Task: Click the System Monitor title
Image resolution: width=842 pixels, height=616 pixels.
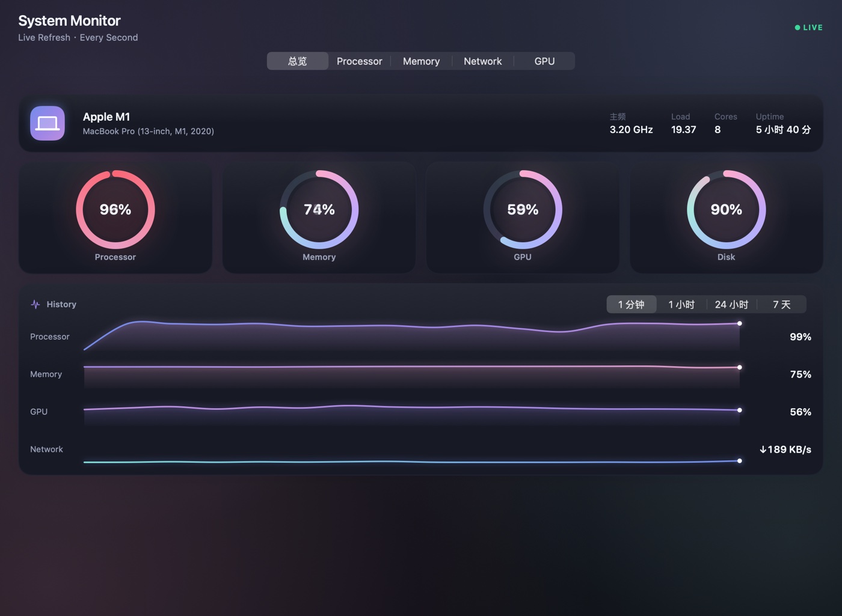Action: pyautogui.click(x=69, y=21)
